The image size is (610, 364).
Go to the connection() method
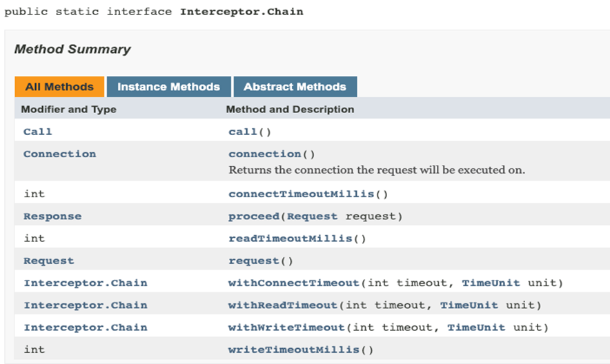point(265,154)
